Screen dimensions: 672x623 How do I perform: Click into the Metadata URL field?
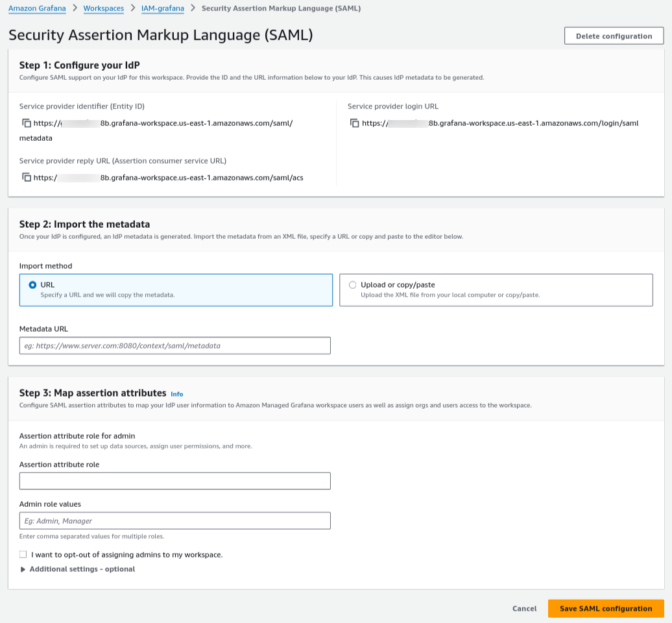click(175, 346)
